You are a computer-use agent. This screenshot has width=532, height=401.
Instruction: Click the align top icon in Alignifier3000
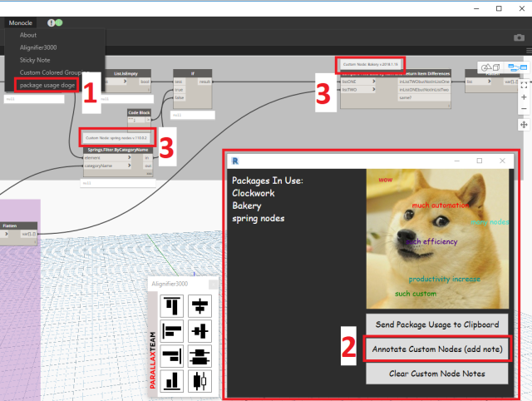pos(172,305)
